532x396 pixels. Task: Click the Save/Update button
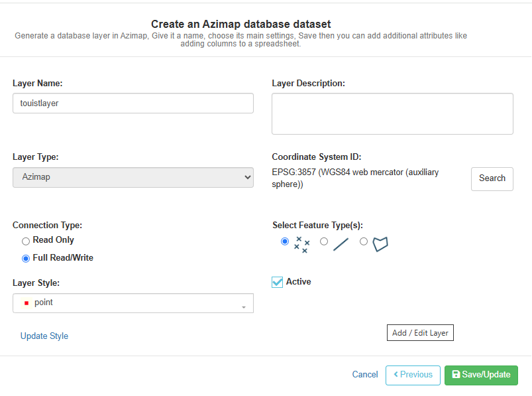(481, 375)
